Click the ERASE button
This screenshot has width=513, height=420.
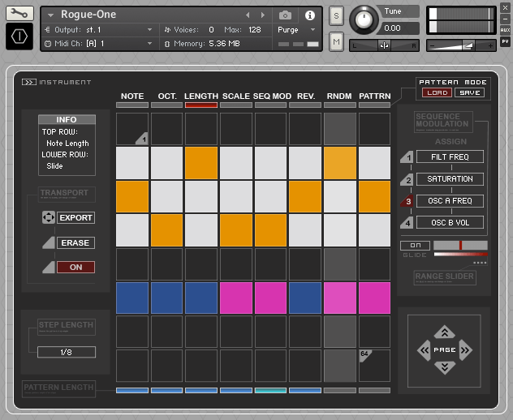[75, 242]
